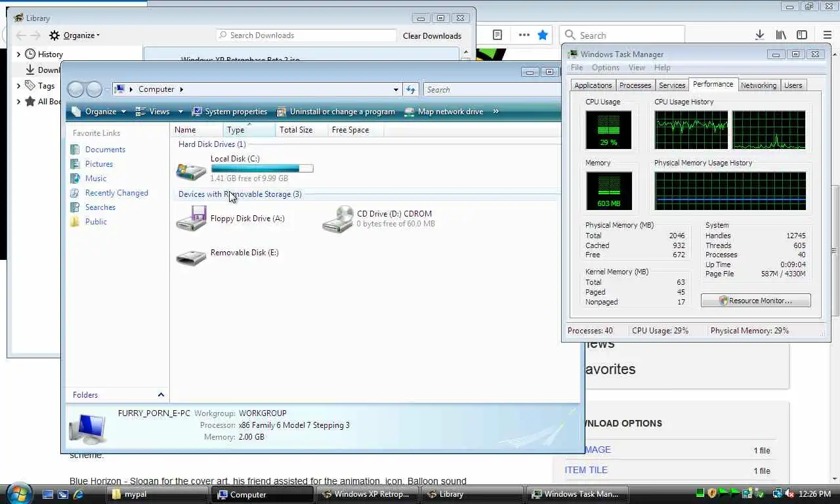Click the Resource Monitor button
840x504 pixels.
click(x=756, y=301)
